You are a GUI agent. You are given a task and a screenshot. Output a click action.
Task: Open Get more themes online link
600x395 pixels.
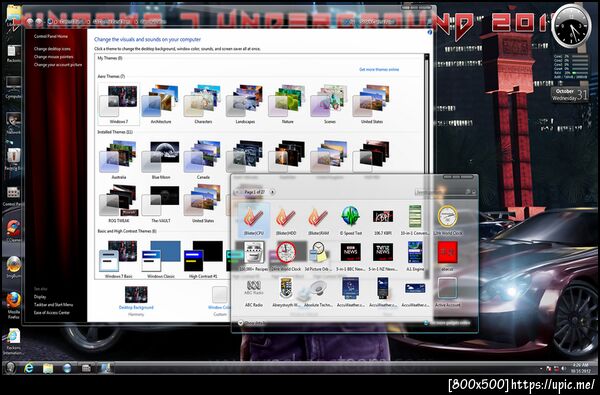(x=379, y=70)
